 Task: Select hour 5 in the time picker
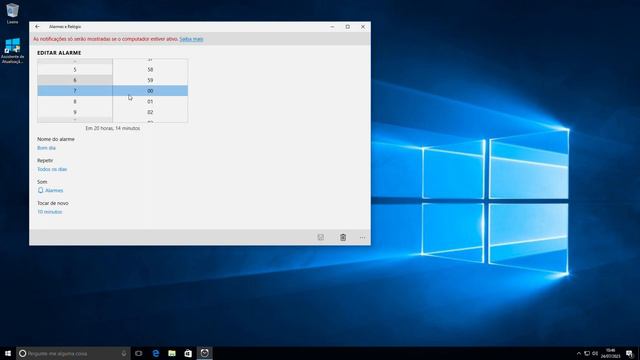click(75, 69)
